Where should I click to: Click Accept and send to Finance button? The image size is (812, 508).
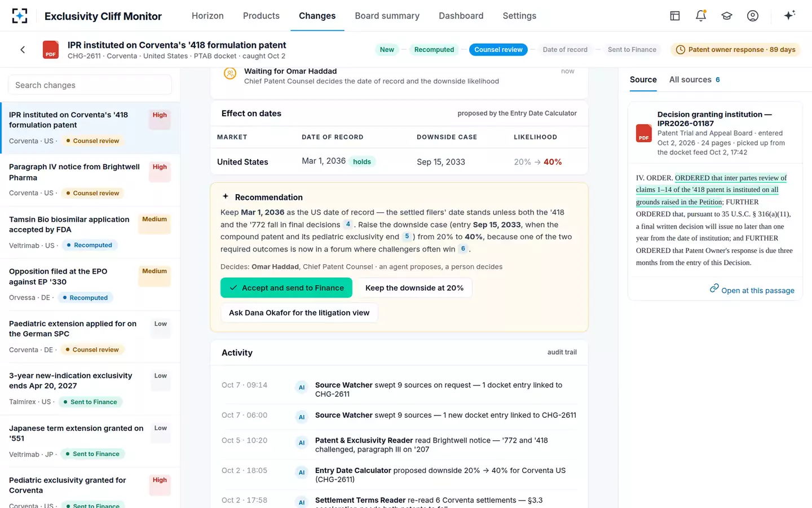click(286, 288)
